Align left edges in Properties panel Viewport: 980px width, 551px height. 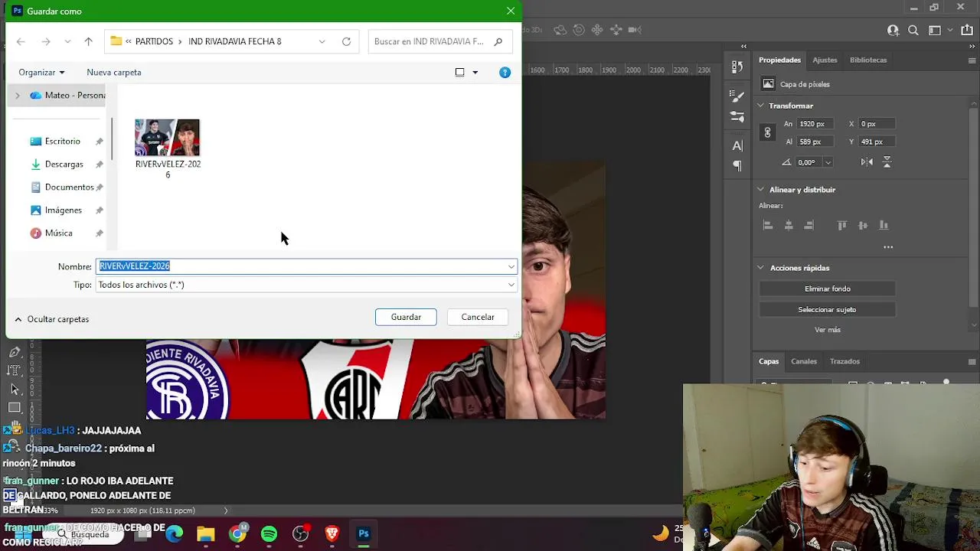pyautogui.click(x=768, y=225)
